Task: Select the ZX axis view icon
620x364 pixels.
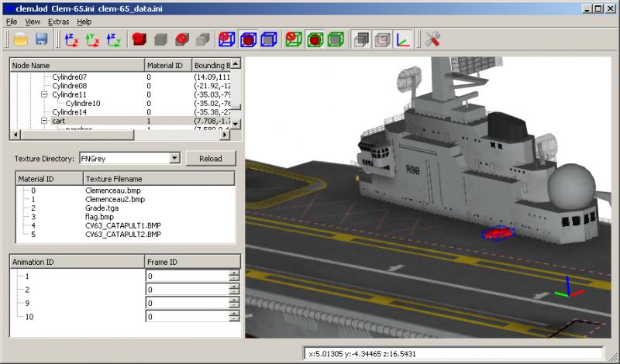Action: (x=71, y=39)
